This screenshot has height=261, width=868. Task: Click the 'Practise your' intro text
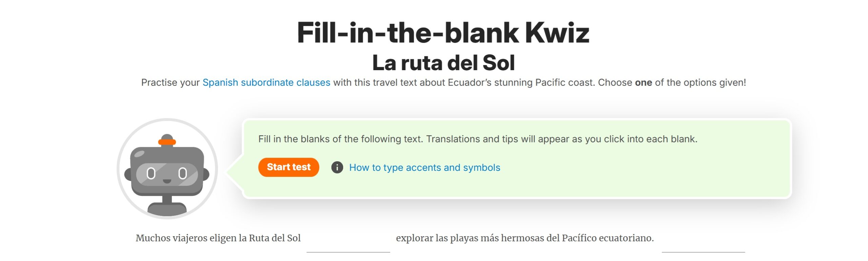pyautogui.click(x=171, y=82)
